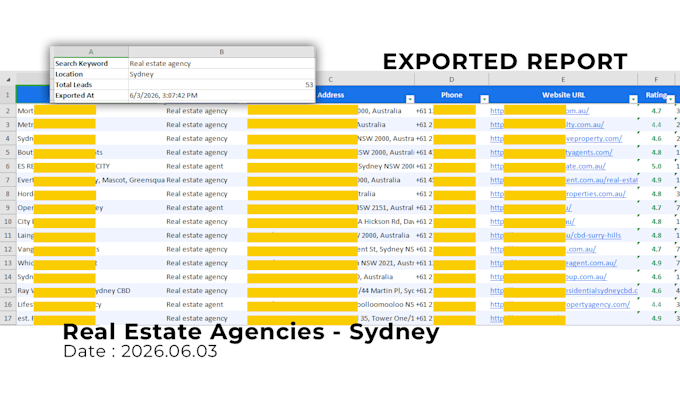This screenshot has width=680, height=409.
Task: Click the Website URL header cell
Action: [563, 95]
